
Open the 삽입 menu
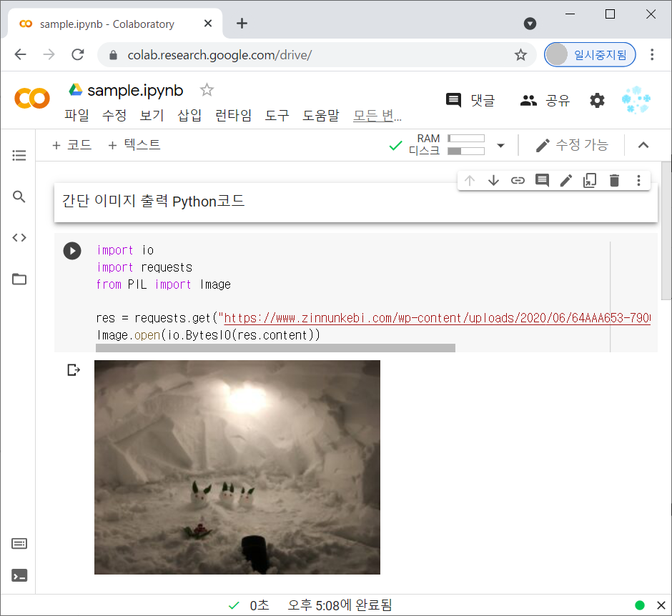[x=189, y=115]
